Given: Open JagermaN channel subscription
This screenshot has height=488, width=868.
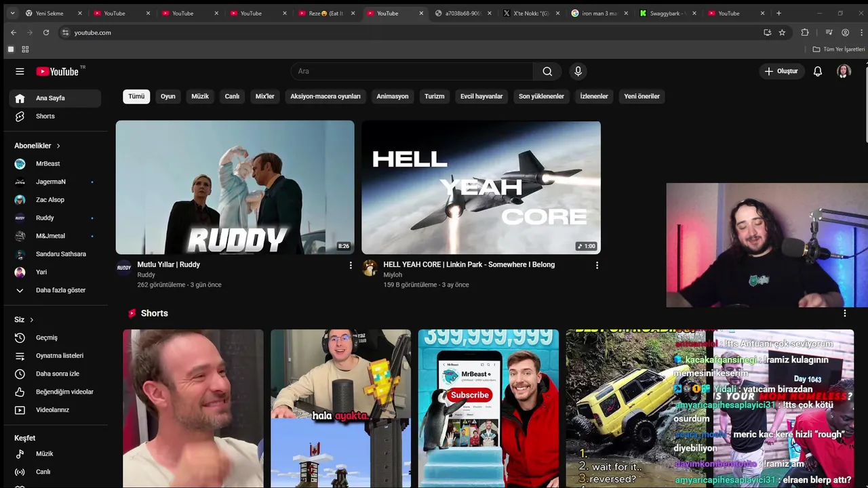Looking at the screenshot, I should [x=56, y=182].
